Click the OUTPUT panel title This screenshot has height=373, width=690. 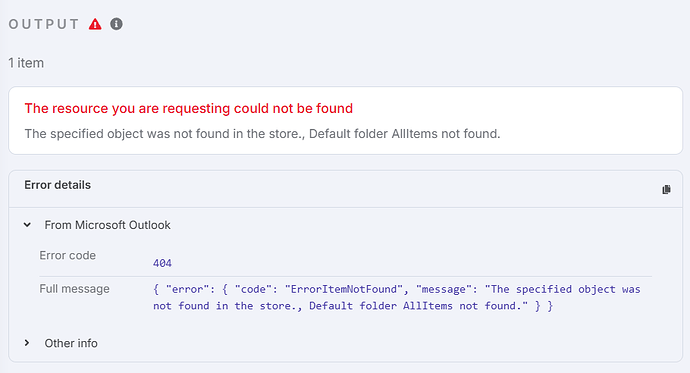pos(44,24)
